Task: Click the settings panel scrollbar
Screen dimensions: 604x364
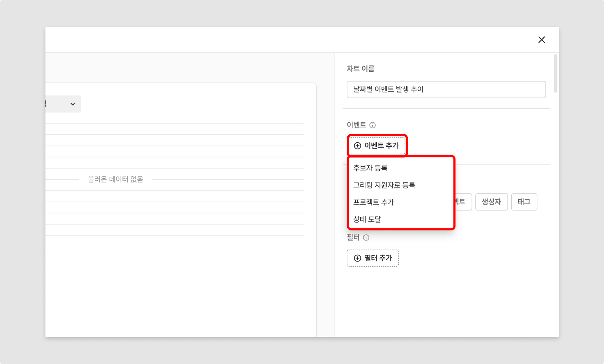Action: tap(555, 73)
